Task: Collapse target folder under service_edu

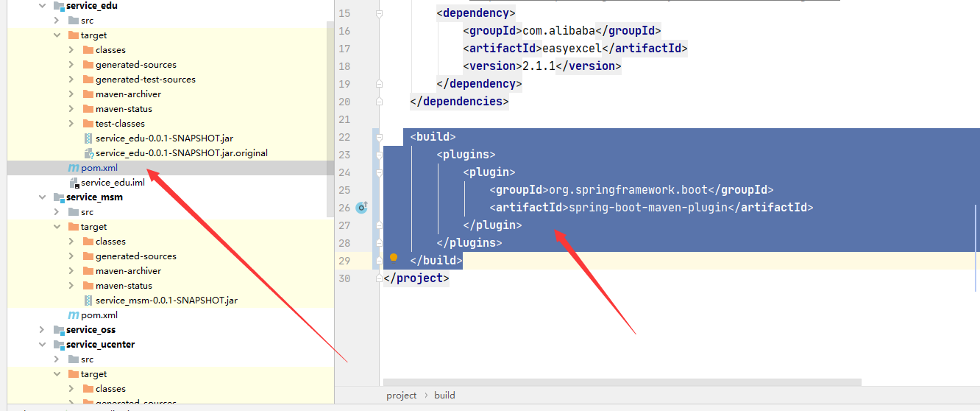Action: pyautogui.click(x=57, y=35)
